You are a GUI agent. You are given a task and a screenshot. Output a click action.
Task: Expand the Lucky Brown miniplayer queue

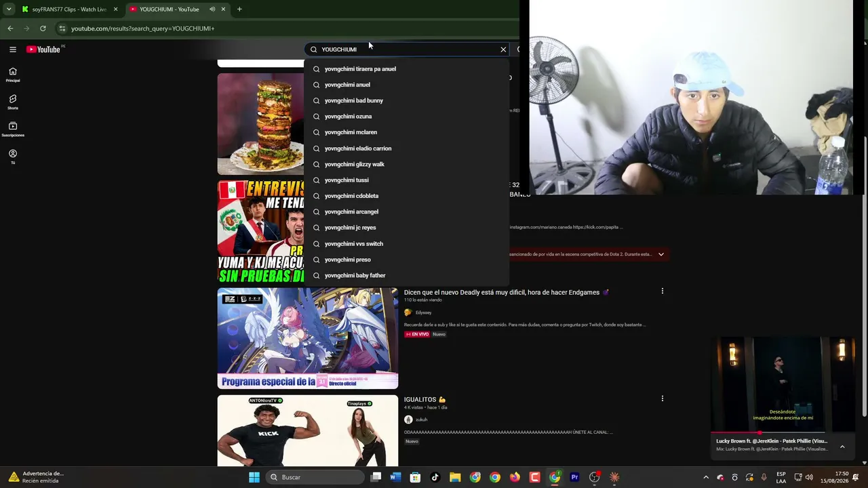point(842,447)
